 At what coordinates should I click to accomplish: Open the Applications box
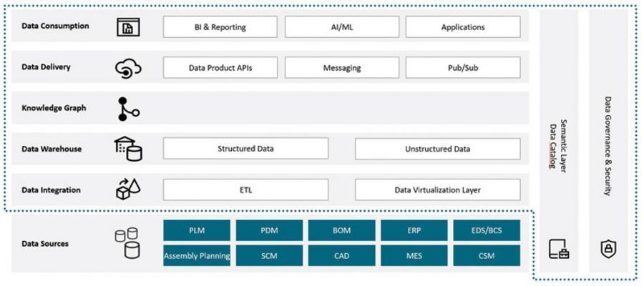tap(462, 27)
